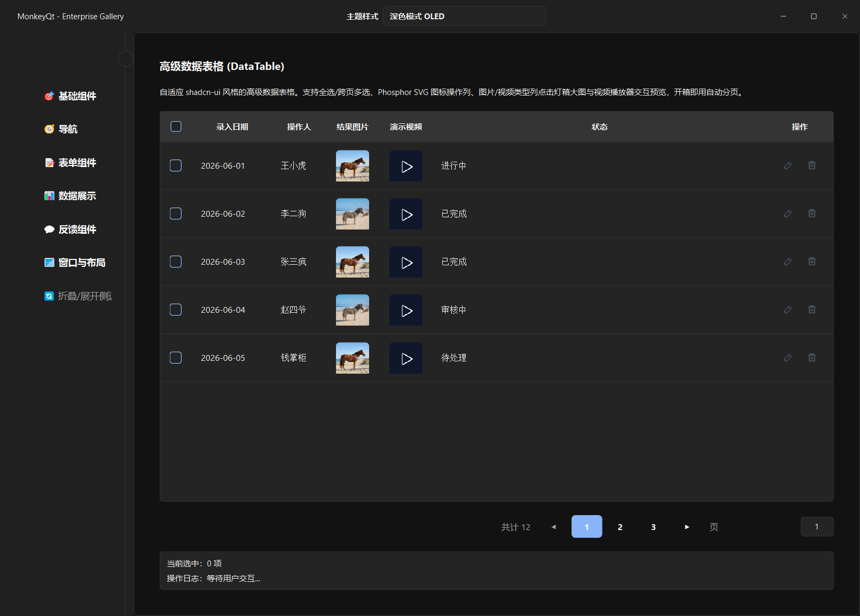Viewport: 860px width, 616px height.
Task: Play demo video for 2026-06-05 row
Action: pos(406,358)
